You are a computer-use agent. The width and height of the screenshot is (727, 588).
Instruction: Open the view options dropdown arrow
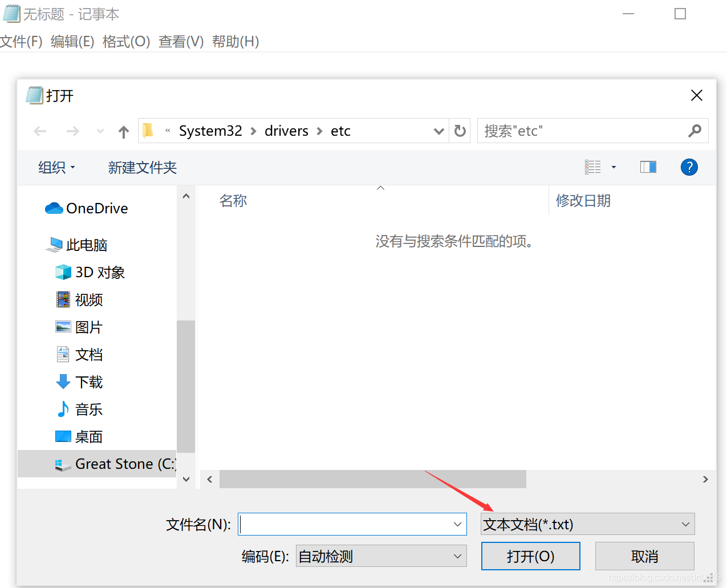(614, 167)
